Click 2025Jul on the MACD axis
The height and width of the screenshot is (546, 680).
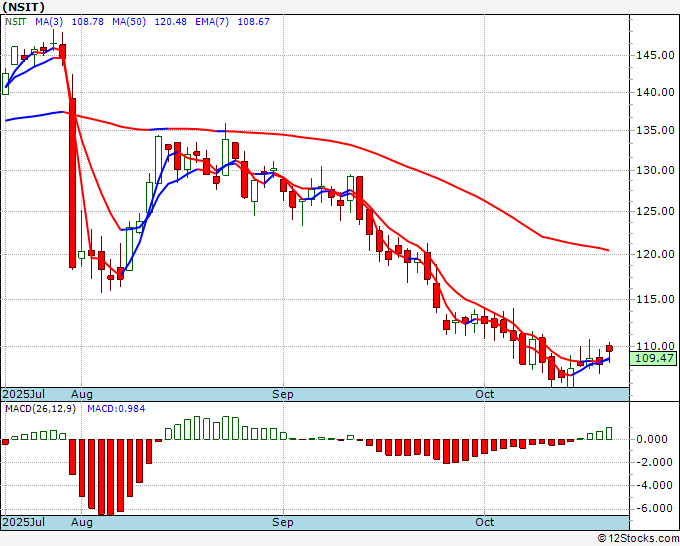(24, 522)
